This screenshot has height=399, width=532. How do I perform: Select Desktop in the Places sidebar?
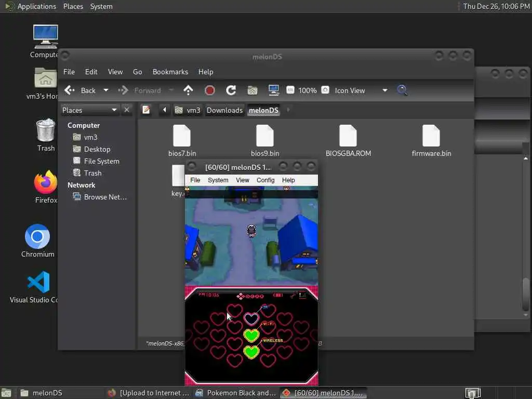click(91, 149)
